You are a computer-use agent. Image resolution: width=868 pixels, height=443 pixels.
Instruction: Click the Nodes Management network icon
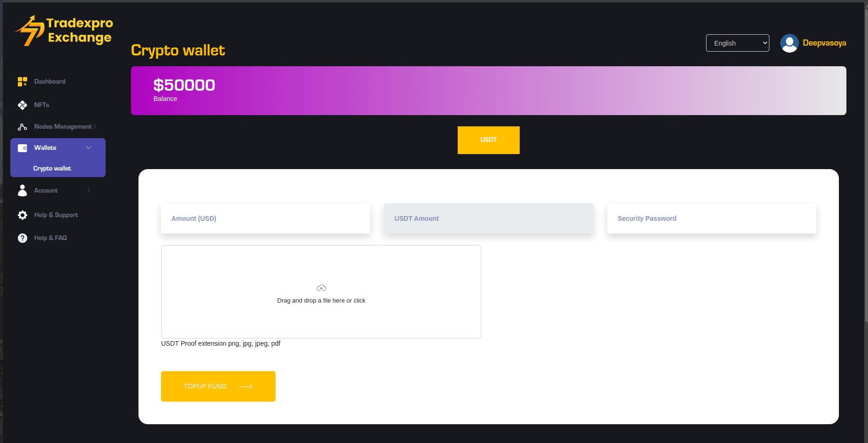(x=23, y=127)
